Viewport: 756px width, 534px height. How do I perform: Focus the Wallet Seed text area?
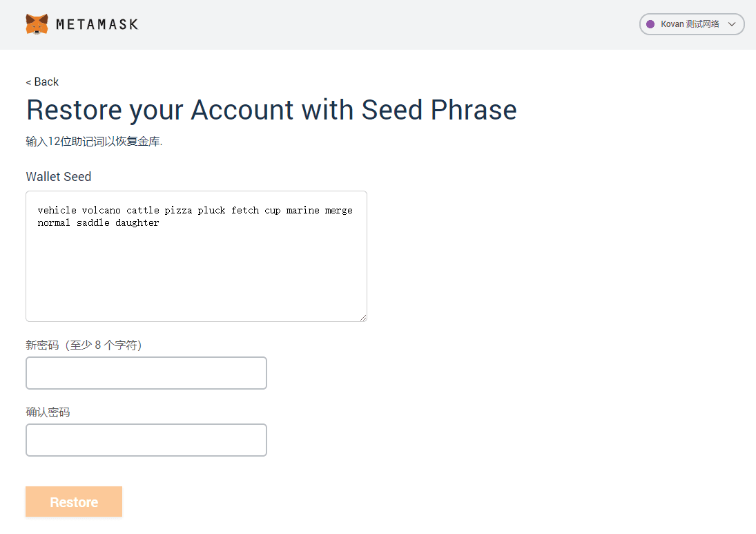tap(196, 256)
